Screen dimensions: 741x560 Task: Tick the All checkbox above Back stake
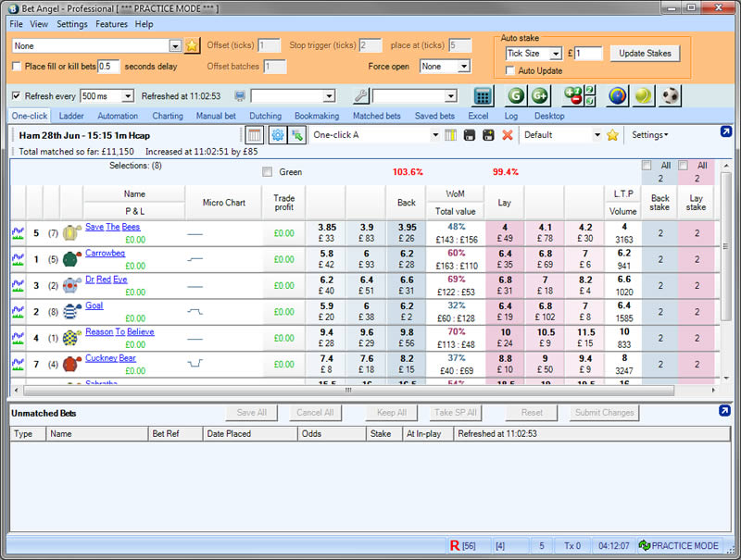click(647, 166)
